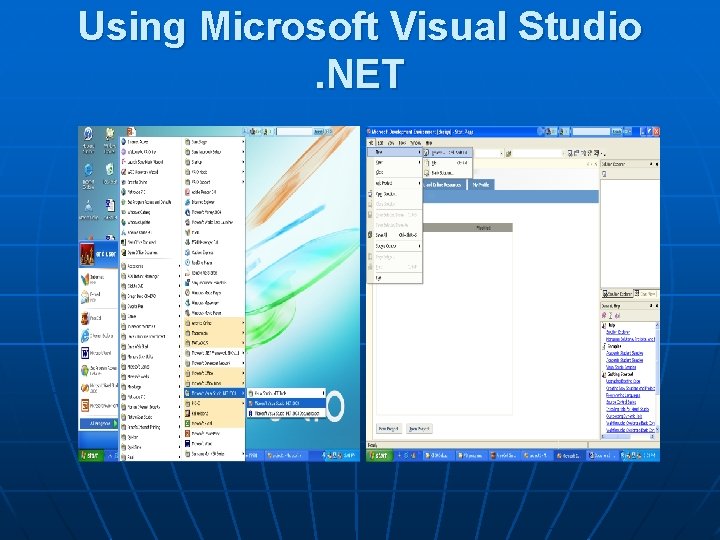Expand Add Project submenu in File menu
This screenshot has height=540, width=720.
coord(395,183)
